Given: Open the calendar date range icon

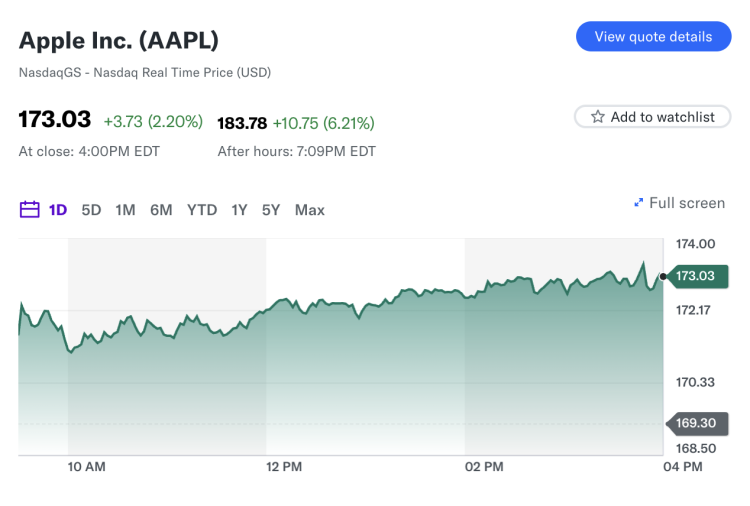Looking at the screenshot, I should pos(29,210).
